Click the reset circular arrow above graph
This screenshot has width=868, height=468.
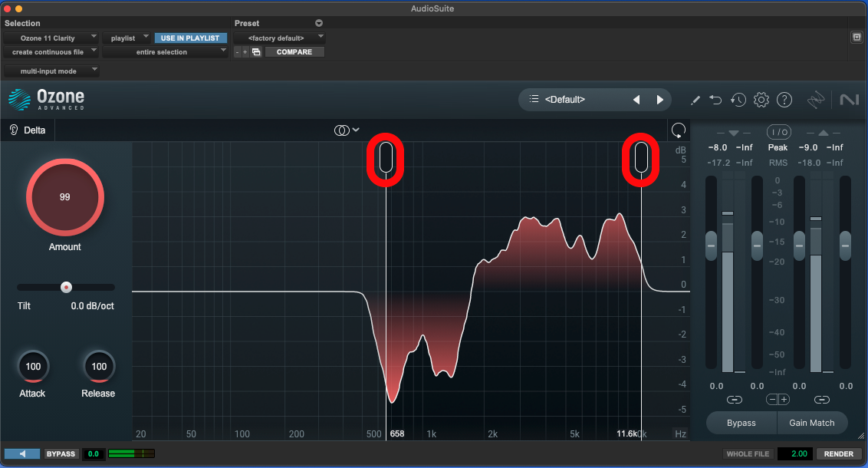click(678, 130)
